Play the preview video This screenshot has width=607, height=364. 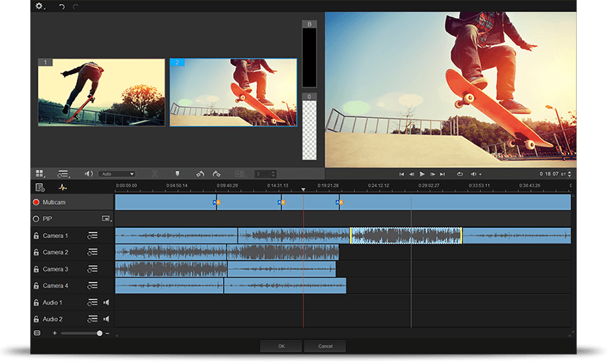point(422,174)
